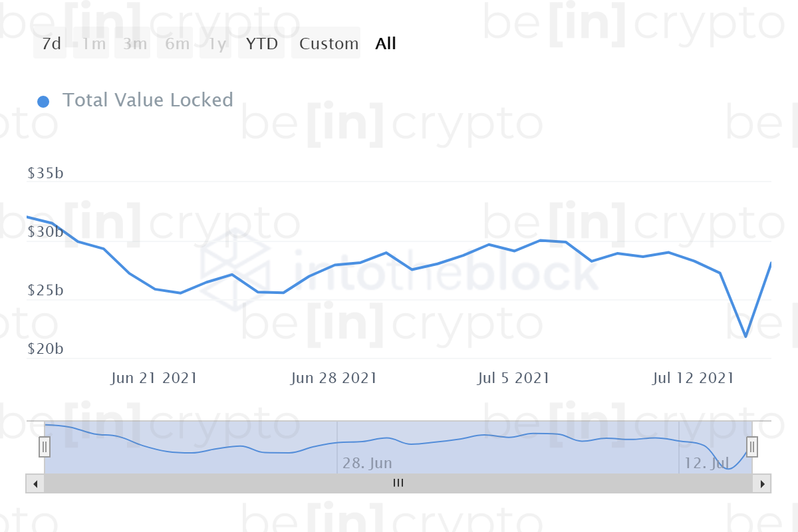Open the Custom date range option

click(329, 44)
